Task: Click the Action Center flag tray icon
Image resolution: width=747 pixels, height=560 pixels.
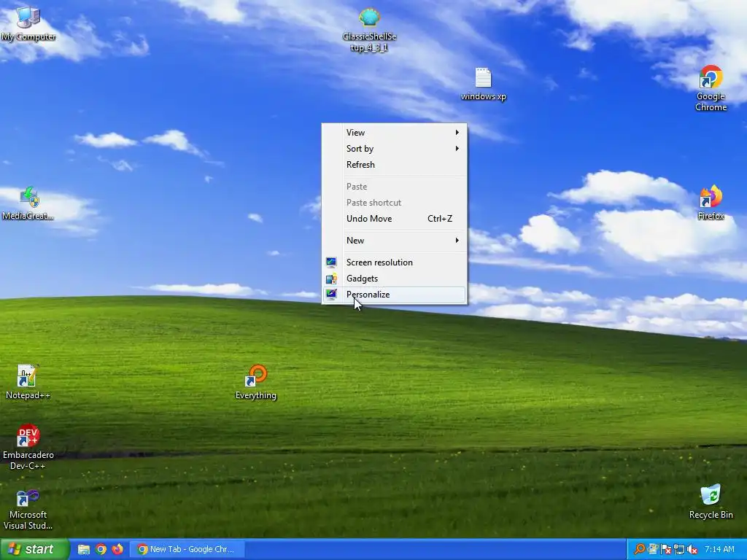Action: click(666, 550)
